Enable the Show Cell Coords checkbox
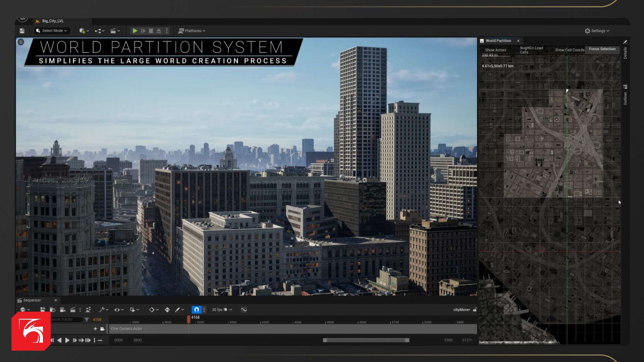The width and height of the screenshot is (644, 362). click(552, 50)
